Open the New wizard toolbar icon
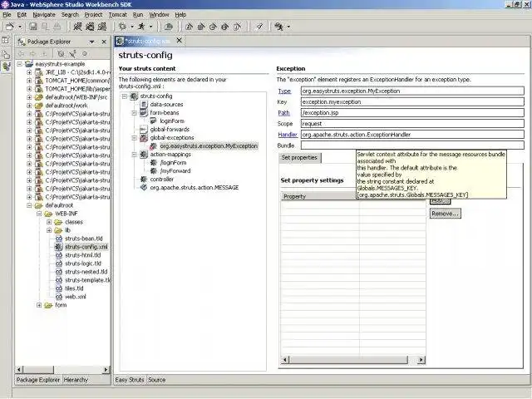The width and height of the screenshot is (532, 399). 10,27
